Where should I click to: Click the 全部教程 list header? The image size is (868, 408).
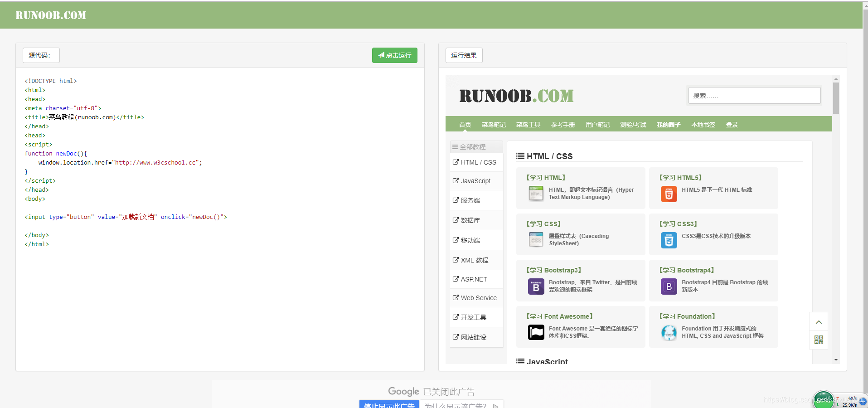pyautogui.click(x=476, y=147)
